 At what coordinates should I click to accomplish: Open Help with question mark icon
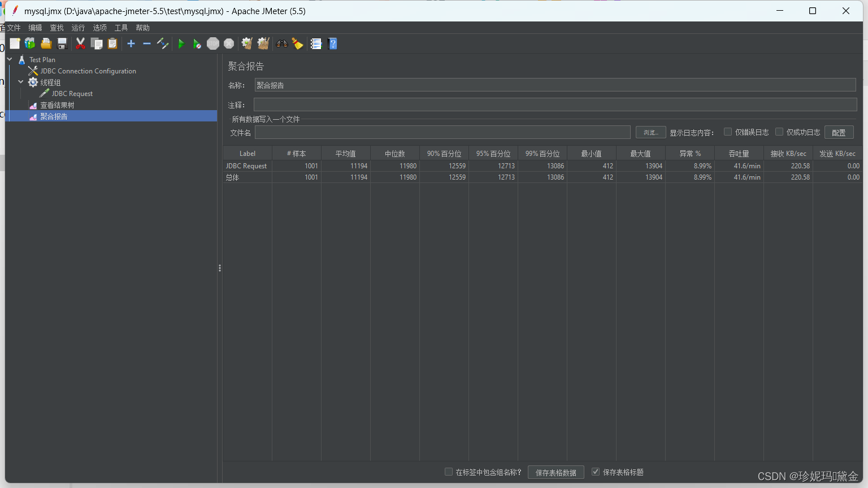[x=332, y=43]
